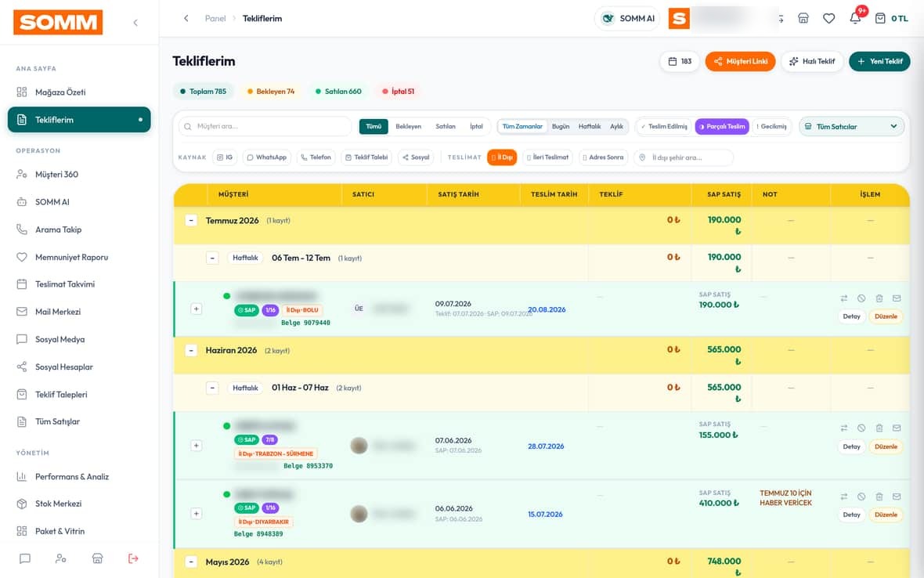Open the user settings icon at the sidebar bottom

[x=61, y=558]
